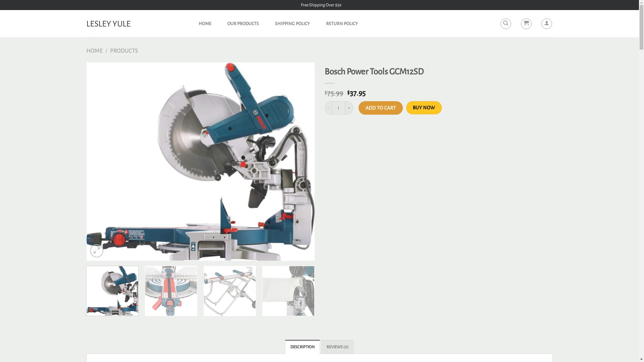Select first miter saw side-view thumbnail
The width and height of the screenshot is (644, 362).
point(112,291)
